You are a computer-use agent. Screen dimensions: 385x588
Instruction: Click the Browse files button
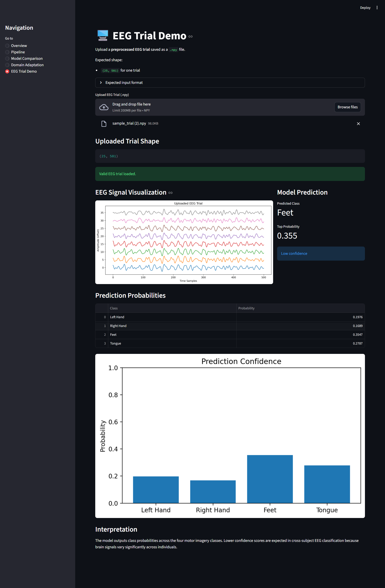[348, 107]
